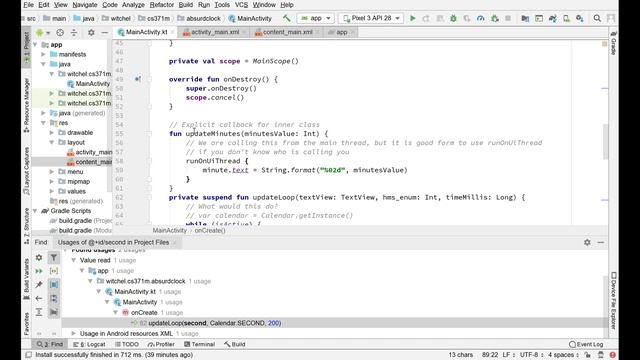Expand the mipmap folder
Screen dimensions: 640x360
point(52,182)
